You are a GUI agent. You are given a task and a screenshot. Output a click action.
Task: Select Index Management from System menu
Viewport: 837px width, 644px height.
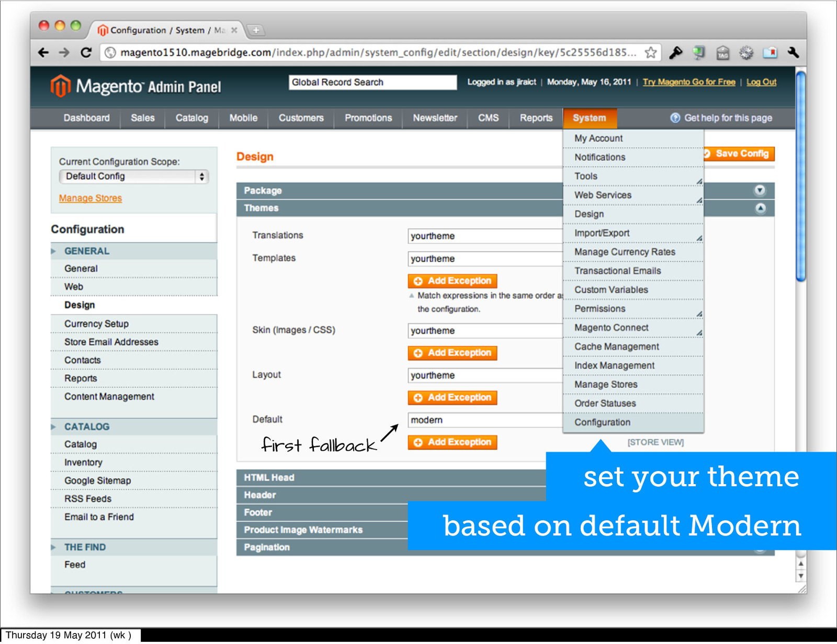633,366
